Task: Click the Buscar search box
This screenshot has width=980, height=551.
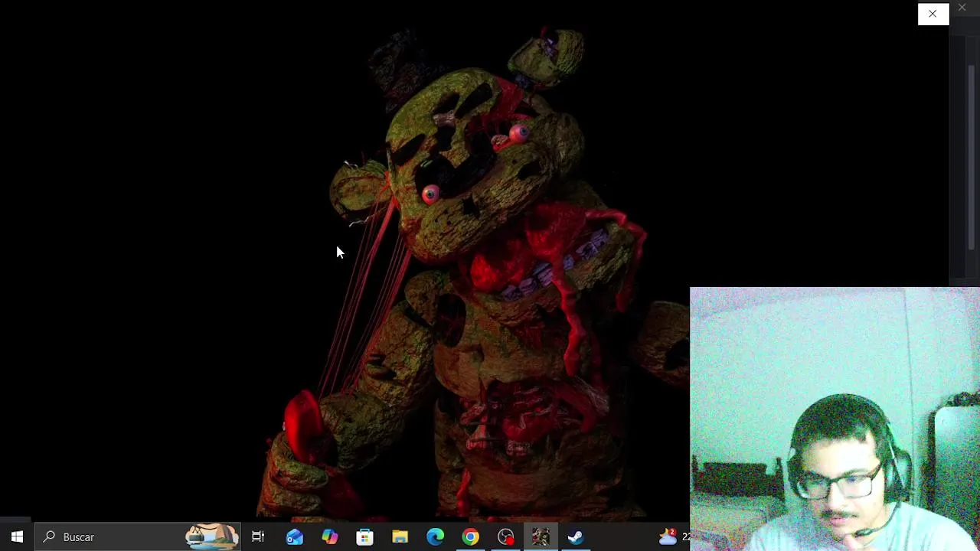Action: pyautogui.click(x=138, y=536)
